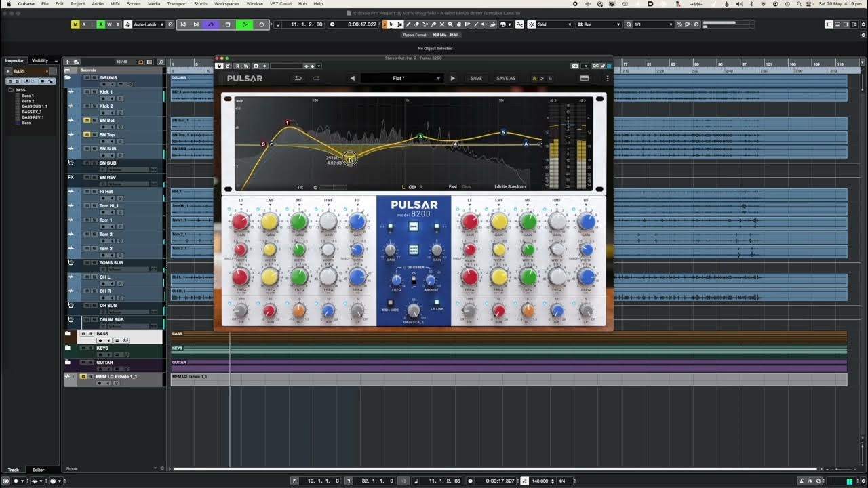Select EQ band node 1 on curve

pyautogui.click(x=288, y=123)
